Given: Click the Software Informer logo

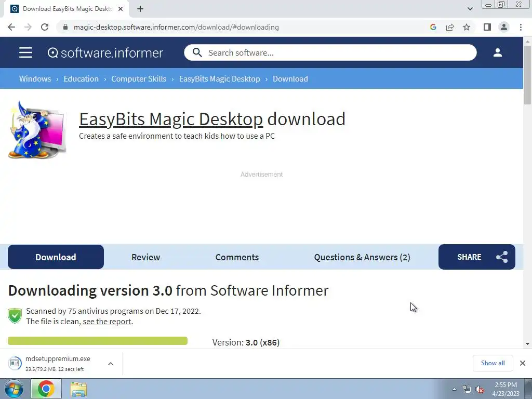Looking at the screenshot, I should (105, 53).
